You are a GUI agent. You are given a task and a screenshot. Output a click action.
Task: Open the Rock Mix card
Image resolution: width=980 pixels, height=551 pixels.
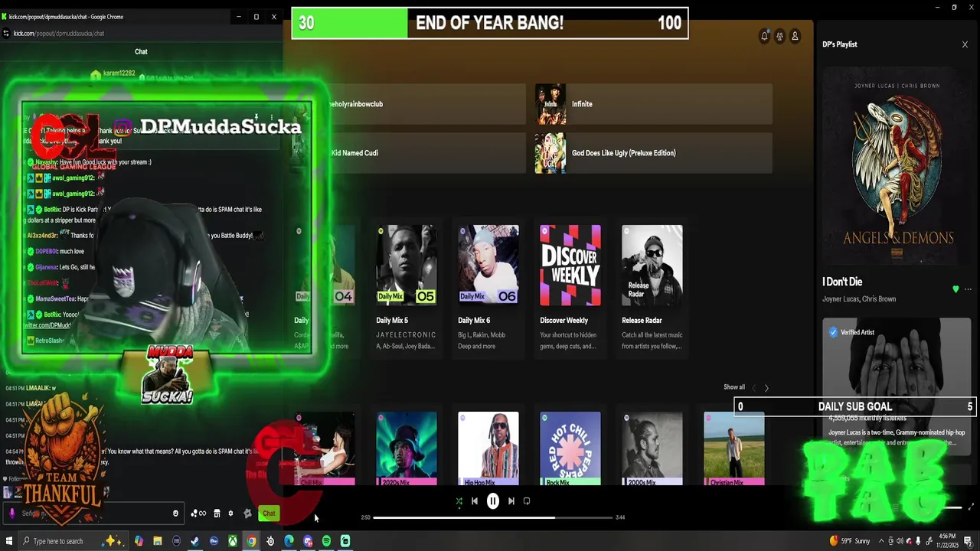pyautogui.click(x=570, y=448)
